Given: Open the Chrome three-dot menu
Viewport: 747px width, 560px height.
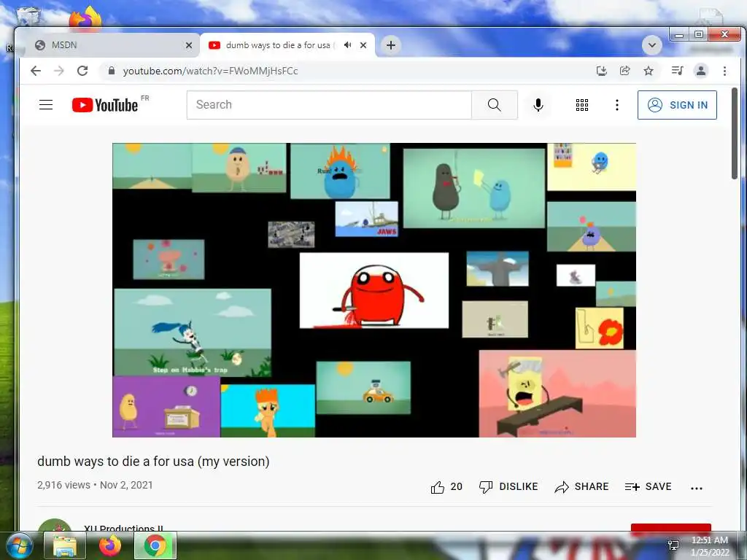Looking at the screenshot, I should click(724, 71).
